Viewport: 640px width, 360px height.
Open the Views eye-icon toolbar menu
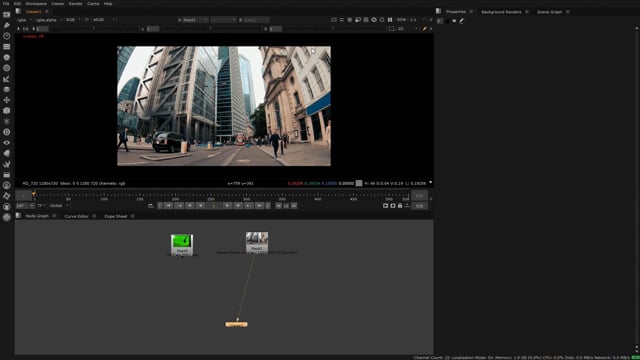[x=7, y=142]
